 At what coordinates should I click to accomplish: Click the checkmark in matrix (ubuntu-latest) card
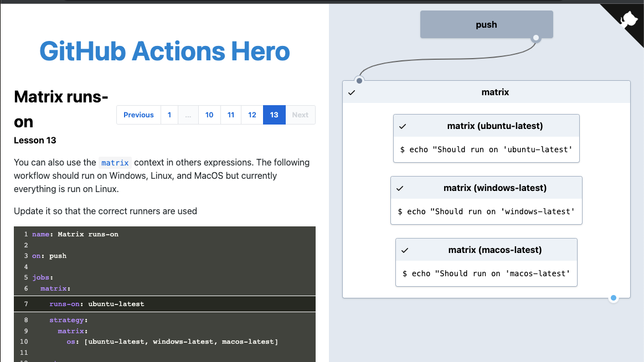pyautogui.click(x=403, y=126)
